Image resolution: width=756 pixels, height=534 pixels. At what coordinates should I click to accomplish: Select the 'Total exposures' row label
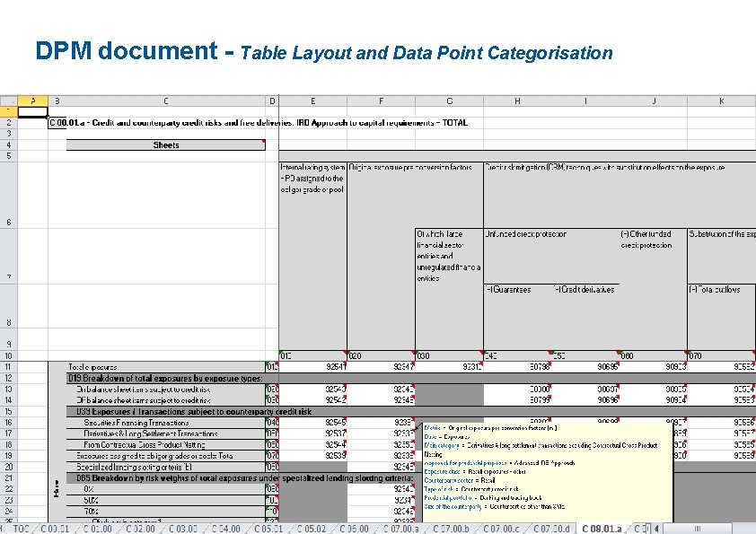166,367
